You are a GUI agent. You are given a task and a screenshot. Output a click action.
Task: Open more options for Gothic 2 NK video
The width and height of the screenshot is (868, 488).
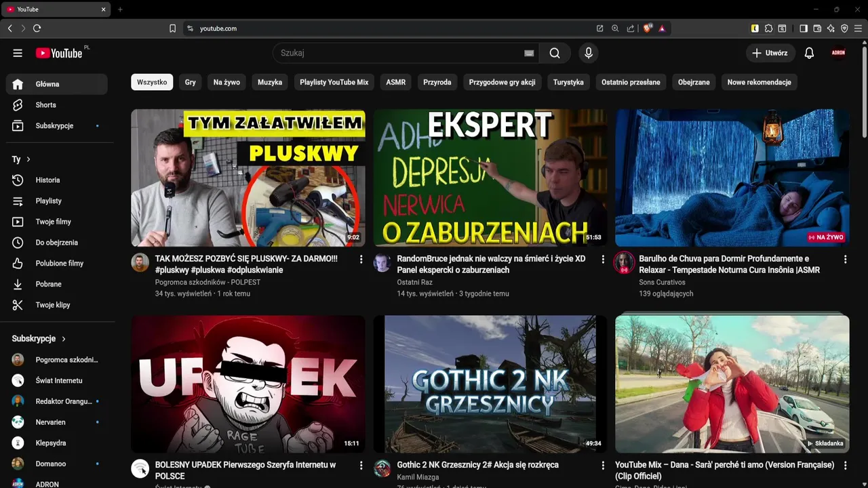603,466
